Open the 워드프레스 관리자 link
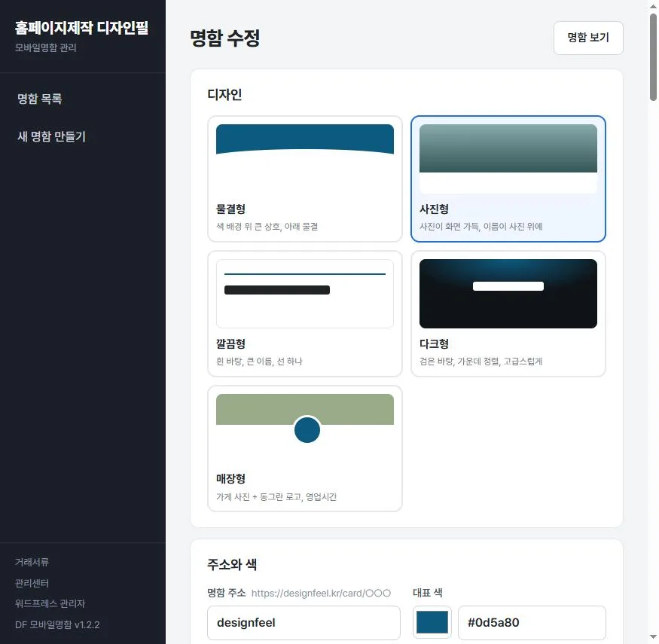This screenshot has height=644, width=659. (x=50, y=603)
